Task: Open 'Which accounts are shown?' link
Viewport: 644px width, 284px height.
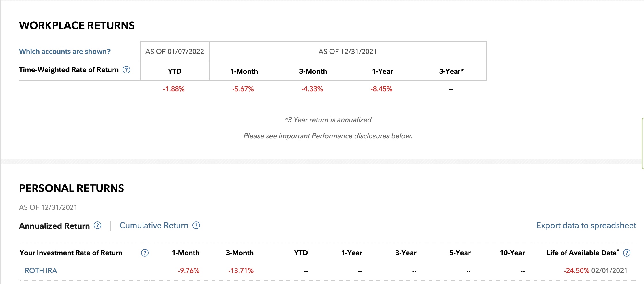Action: (65, 52)
